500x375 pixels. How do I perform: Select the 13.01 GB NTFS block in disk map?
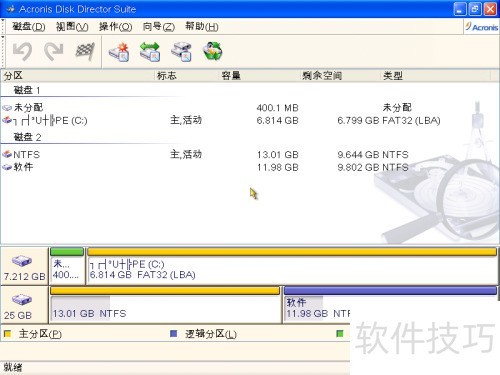[x=165, y=304]
